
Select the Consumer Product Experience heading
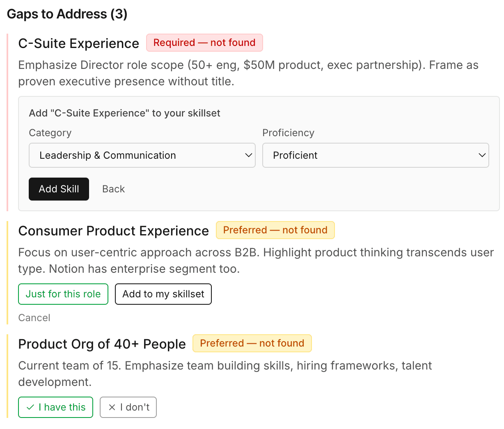114,230
